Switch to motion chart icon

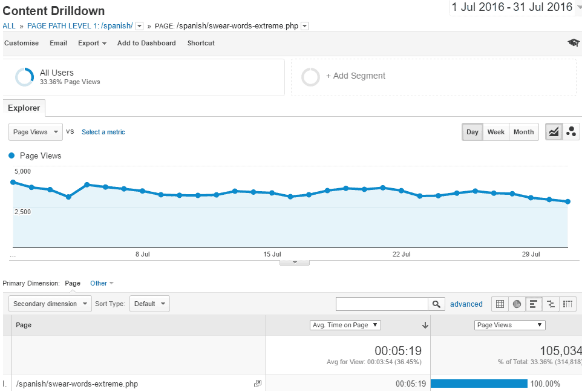pyautogui.click(x=571, y=132)
